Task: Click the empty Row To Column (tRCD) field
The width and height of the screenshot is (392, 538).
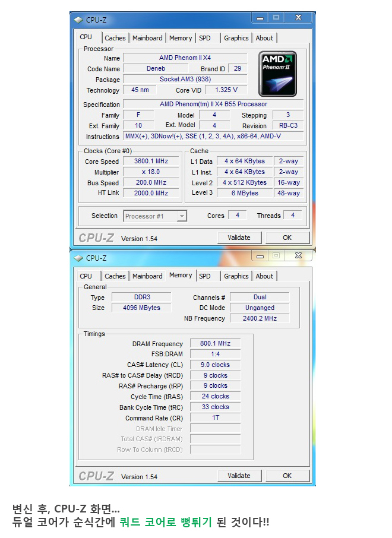Action: pos(215,449)
